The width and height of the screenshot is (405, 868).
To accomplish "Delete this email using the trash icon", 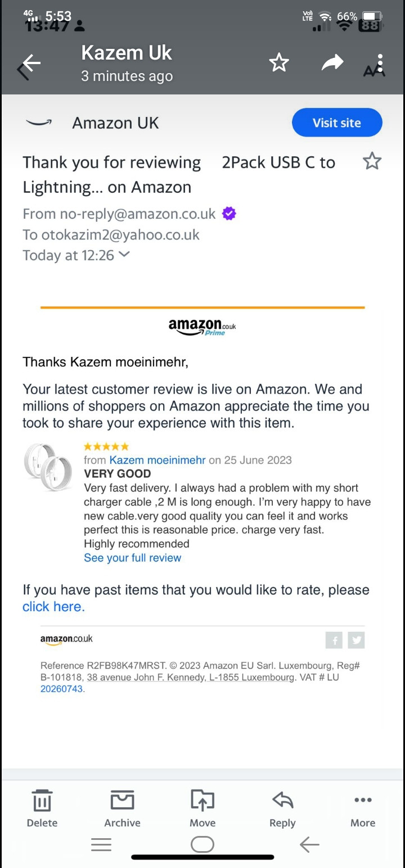I will pyautogui.click(x=42, y=808).
